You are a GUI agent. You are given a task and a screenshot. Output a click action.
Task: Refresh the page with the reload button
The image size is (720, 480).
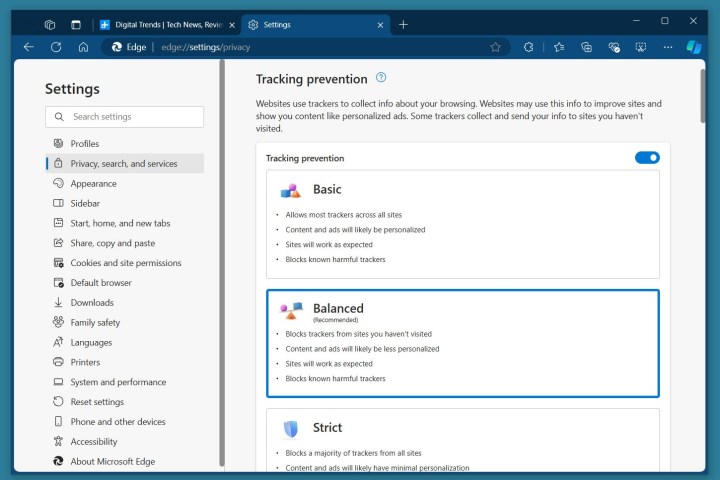click(56, 46)
